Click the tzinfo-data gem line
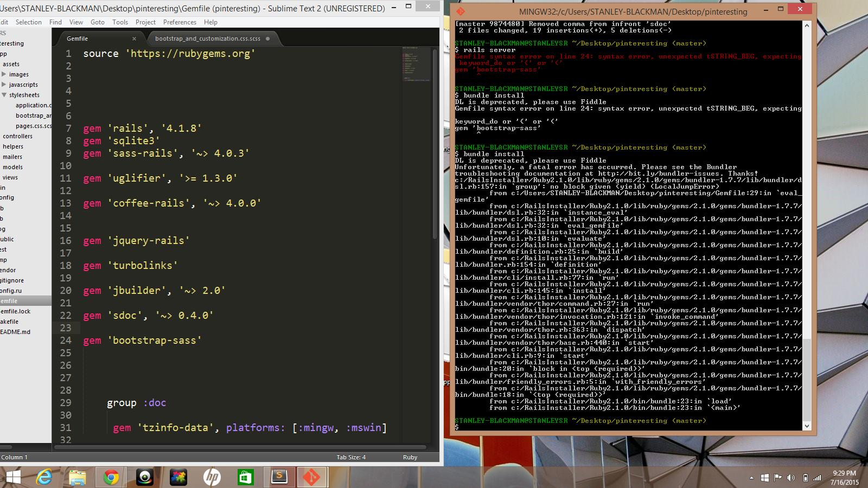Screen dimensions: 868x488 [250, 428]
